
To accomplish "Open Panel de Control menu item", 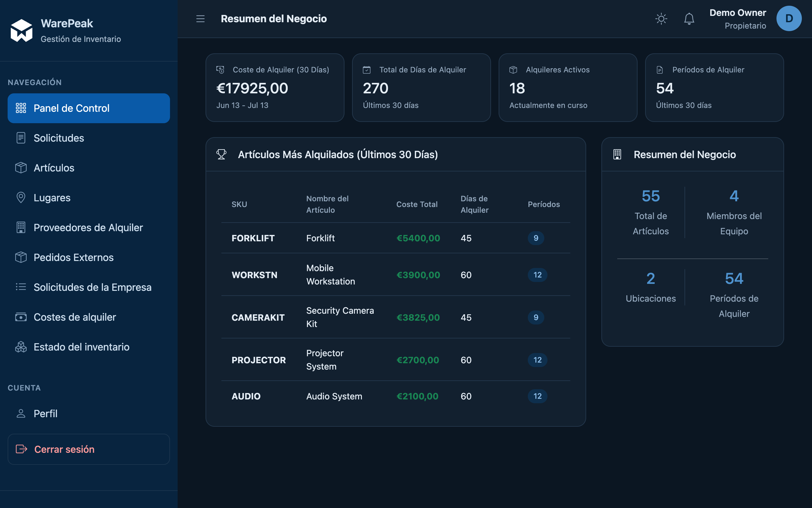I will (x=88, y=108).
